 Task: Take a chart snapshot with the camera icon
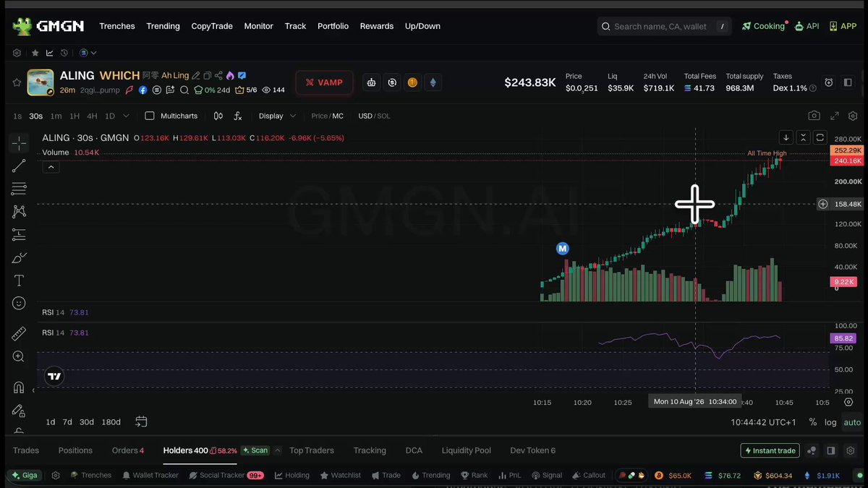tap(814, 116)
